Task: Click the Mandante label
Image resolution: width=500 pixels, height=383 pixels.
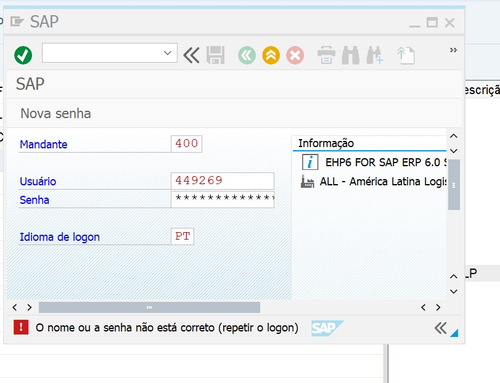Action: [44, 145]
